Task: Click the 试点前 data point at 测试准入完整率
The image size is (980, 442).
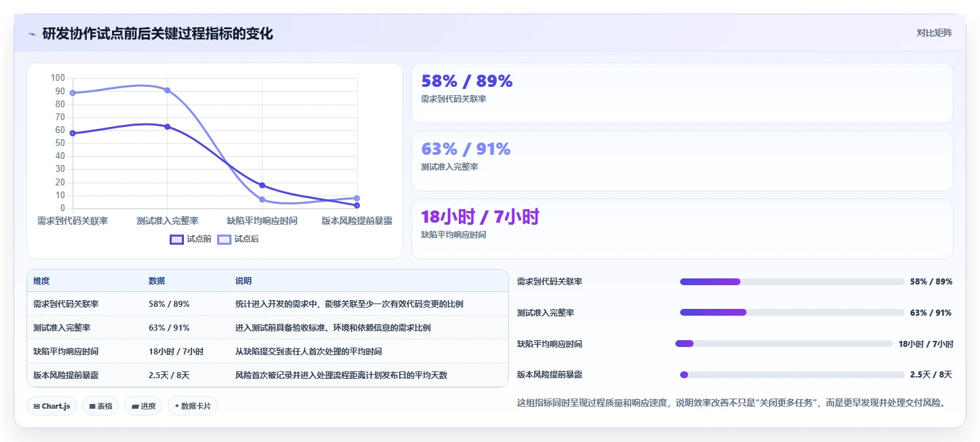Action: coord(168,127)
